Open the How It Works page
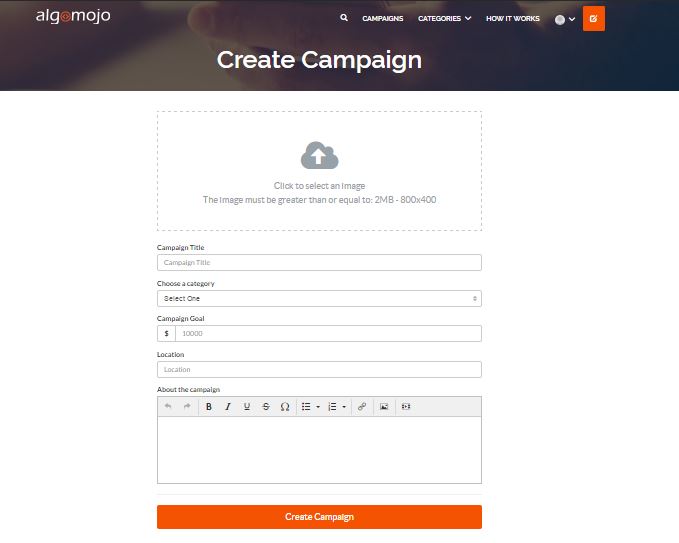 [512, 19]
